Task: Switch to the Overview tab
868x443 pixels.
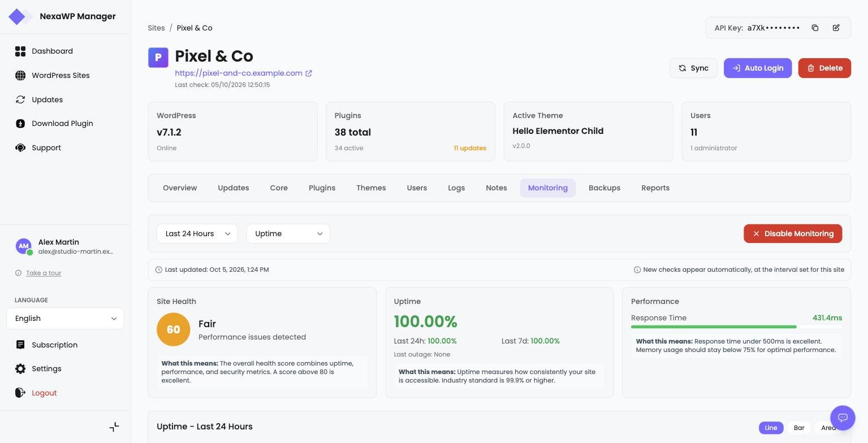Action: click(180, 188)
